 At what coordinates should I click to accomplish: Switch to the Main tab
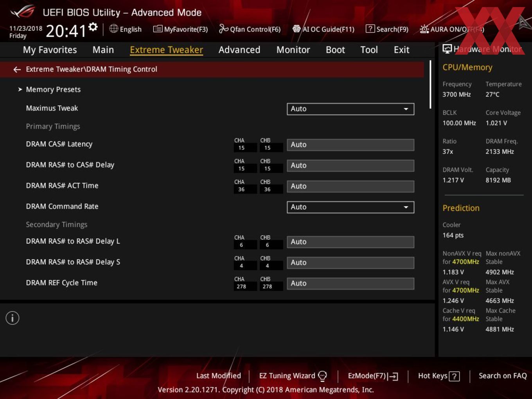[x=103, y=50]
